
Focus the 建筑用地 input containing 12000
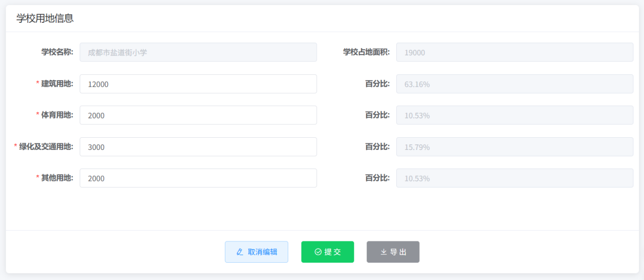pos(198,84)
